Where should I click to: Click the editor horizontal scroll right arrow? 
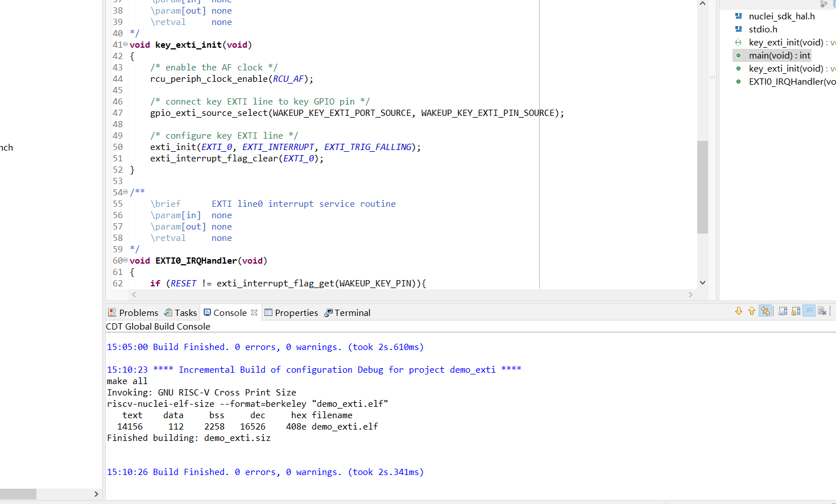click(690, 294)
